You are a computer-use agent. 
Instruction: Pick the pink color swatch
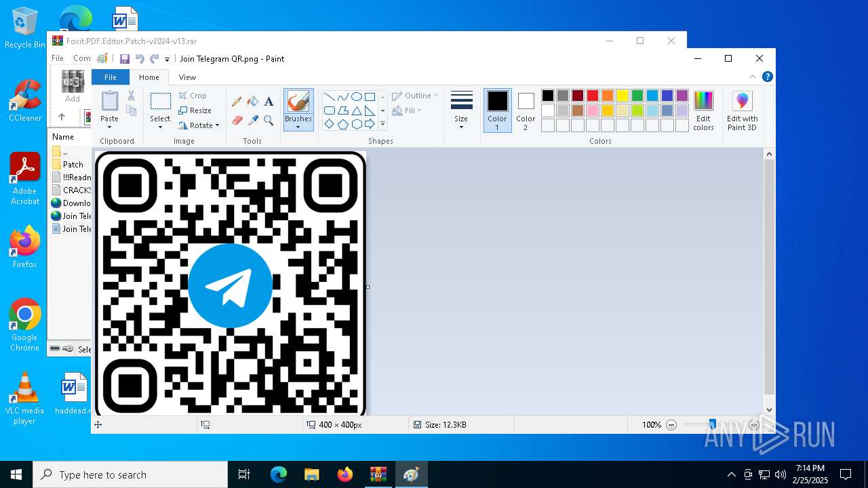click(x=593, y=110)
